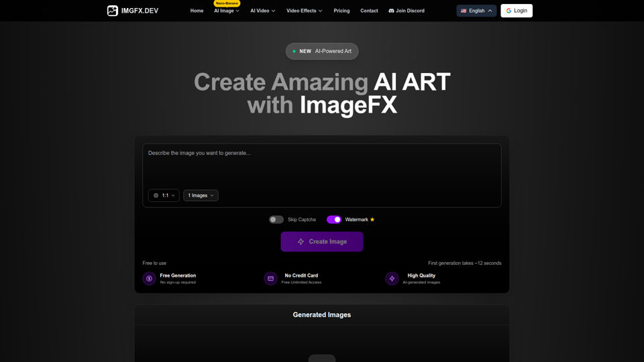Viewport: 644px width, 362px height.
Task: Expand the AI Video menu
Action: [x=263, y=11]
